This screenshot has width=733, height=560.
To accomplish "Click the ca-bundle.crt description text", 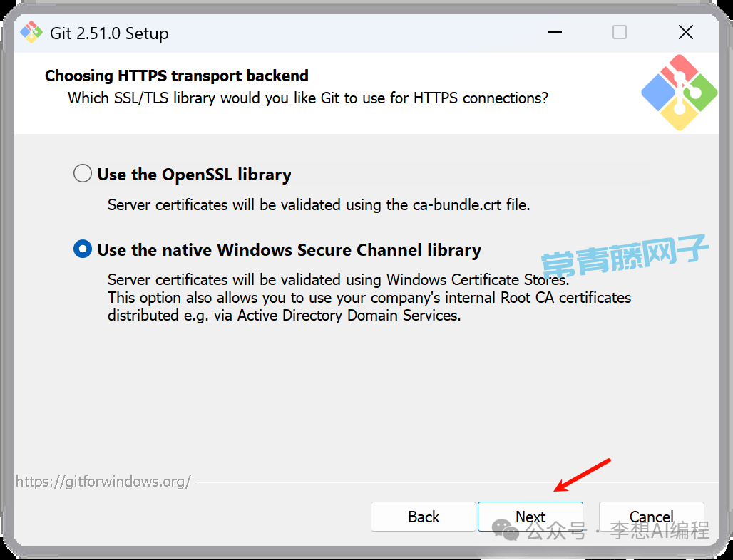I will click(x=319, y=205).
